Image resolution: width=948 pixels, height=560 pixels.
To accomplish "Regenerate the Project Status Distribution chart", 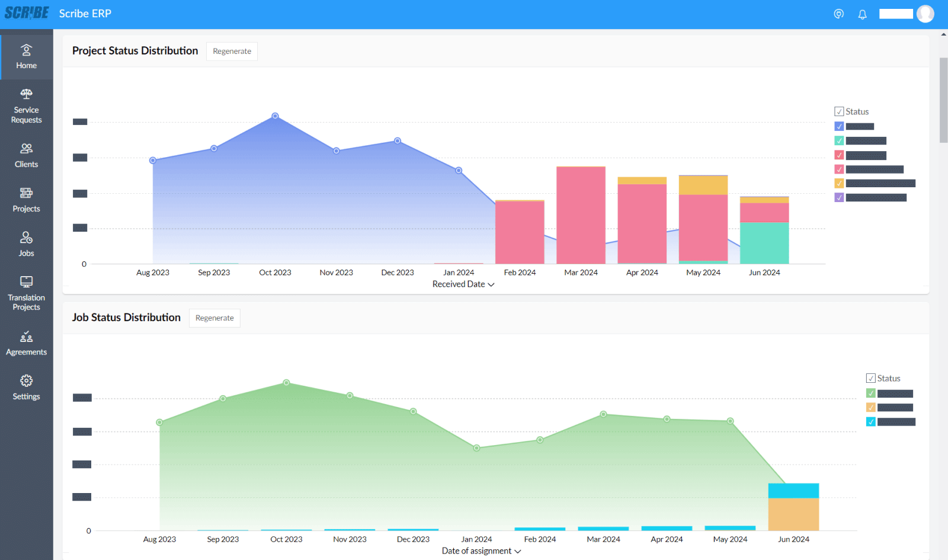I will tap(232, 52).
